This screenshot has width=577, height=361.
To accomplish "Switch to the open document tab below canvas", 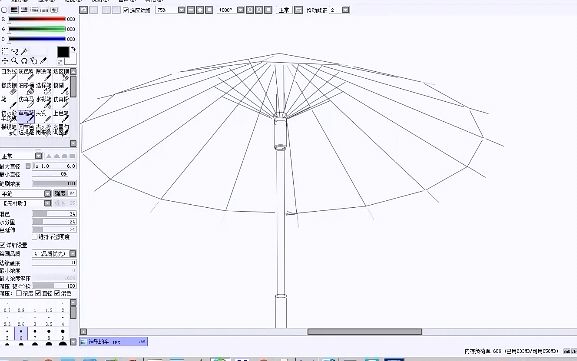I will 113,341.
